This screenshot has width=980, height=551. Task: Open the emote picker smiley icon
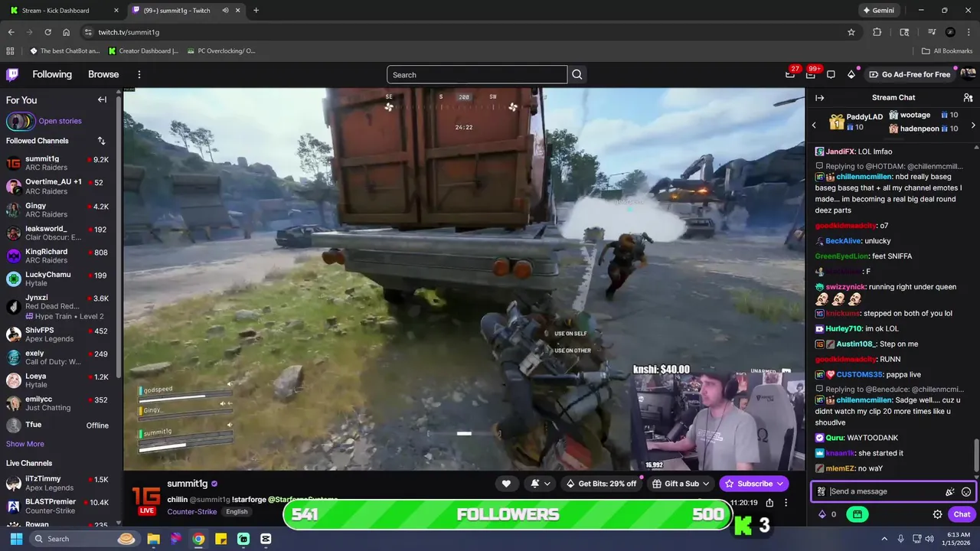pyautogui.click(x=966, y=492)
